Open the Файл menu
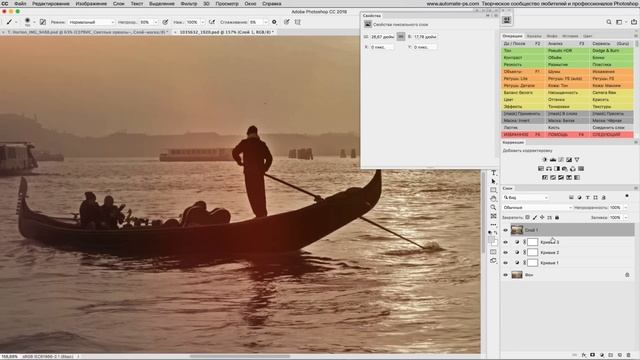 click(20, 4)
